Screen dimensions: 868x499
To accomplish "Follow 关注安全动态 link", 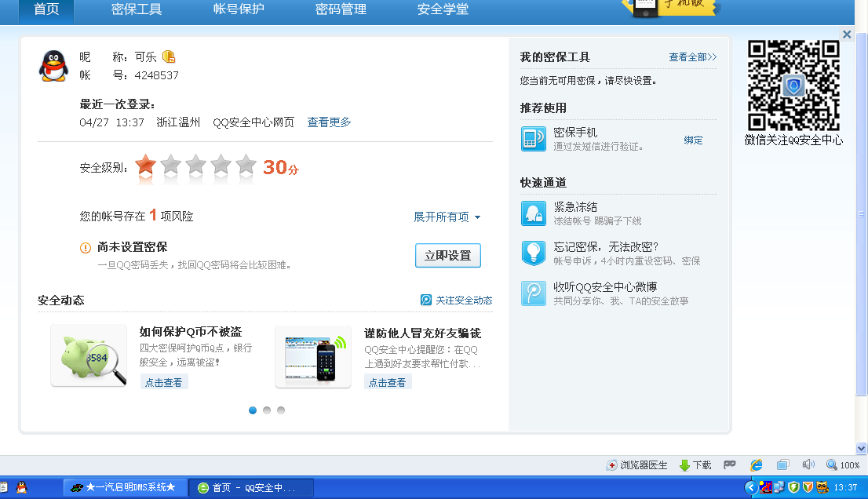I will [x=464, y=300].
